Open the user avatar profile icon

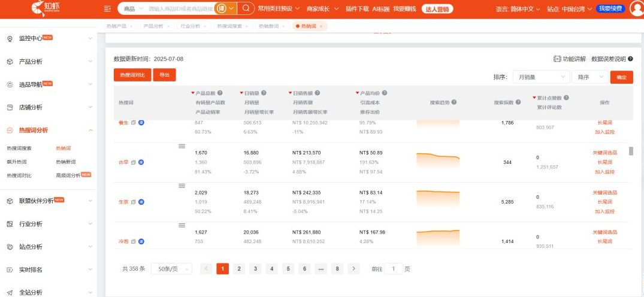637,8
